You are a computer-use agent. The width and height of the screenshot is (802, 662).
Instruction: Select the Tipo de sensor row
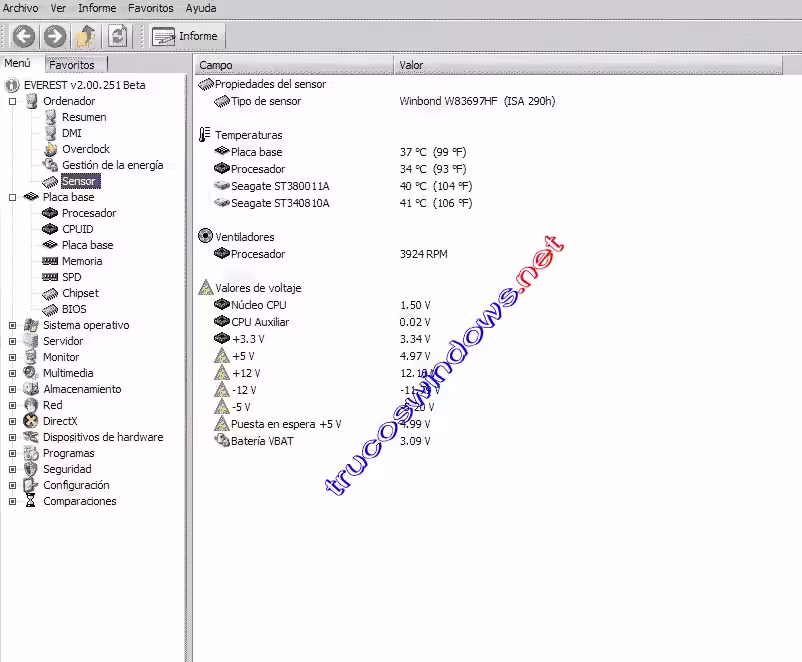click(384, 101)
